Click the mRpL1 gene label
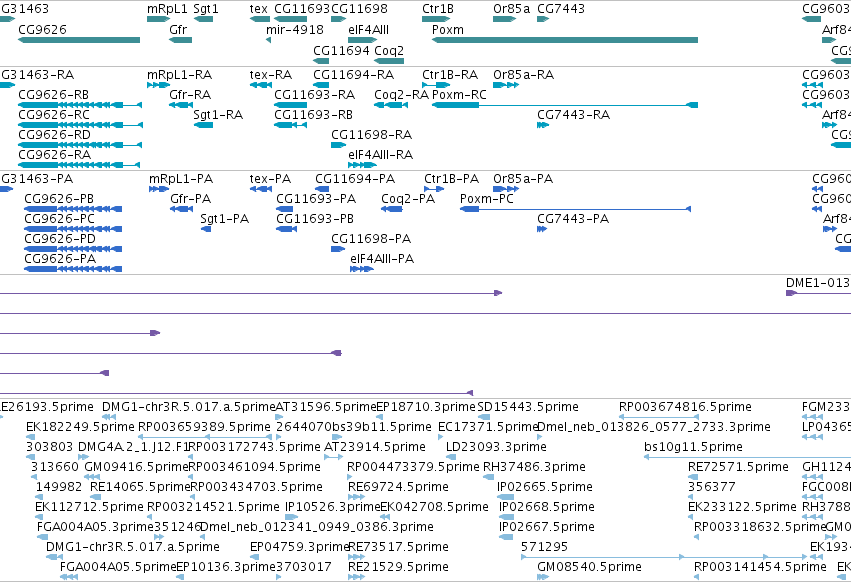The height and width of the screenshot is (582, 851). (167, 9)
